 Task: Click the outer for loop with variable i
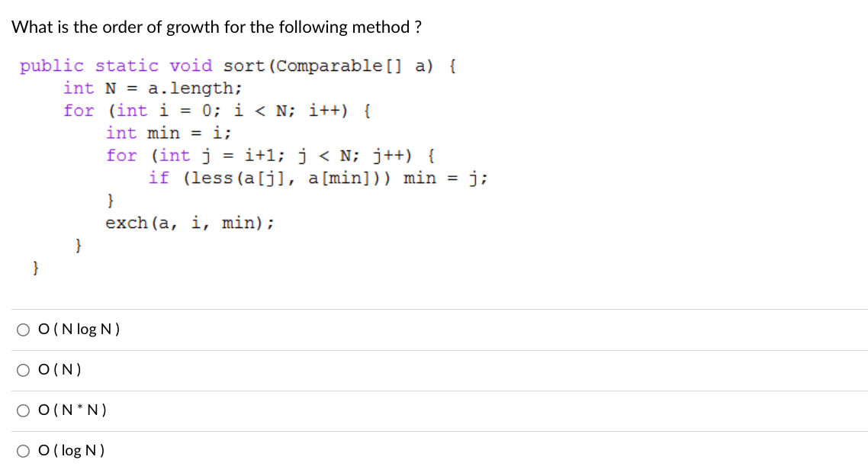(x=217, y=111)
